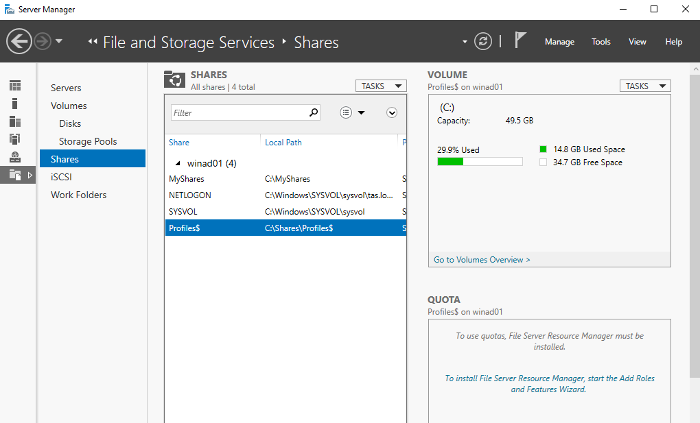Expand the filter criteria chevron button
The height and width of the screenshot is (423, 700).
click(392, 113)
